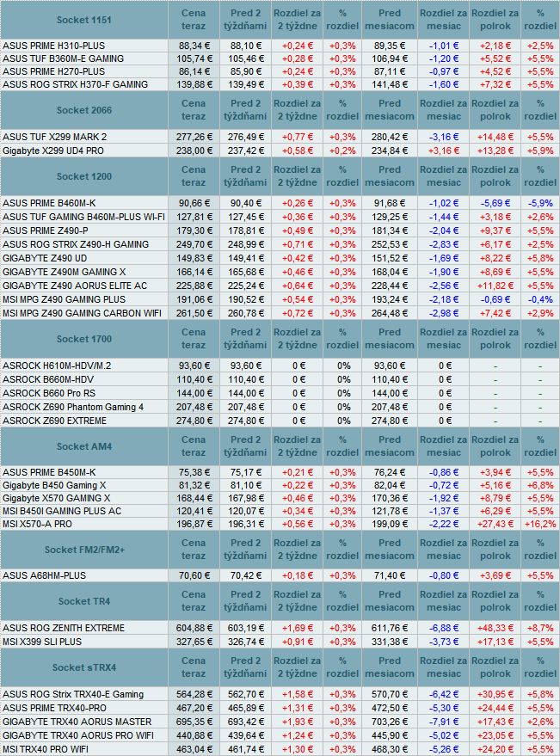560x756 pixels.
Task: Click the Socket sTRX4 section header
Action: tap(83, 667)
